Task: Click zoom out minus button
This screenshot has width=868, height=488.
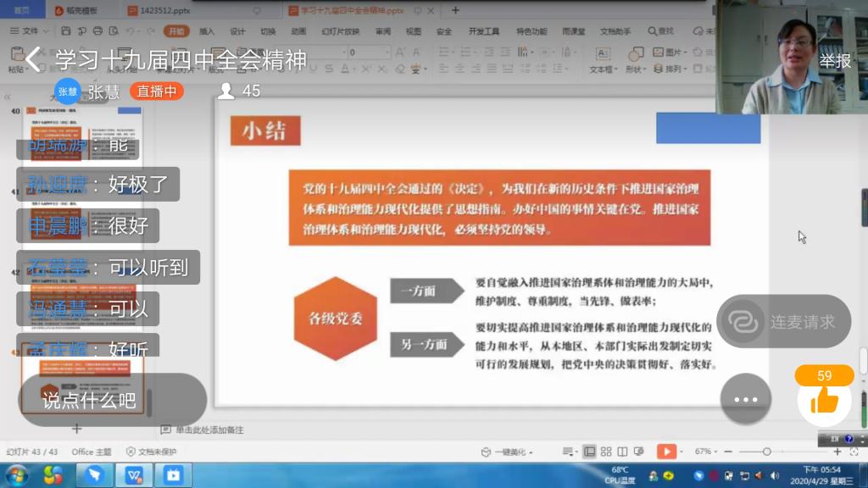Action: 728,452
